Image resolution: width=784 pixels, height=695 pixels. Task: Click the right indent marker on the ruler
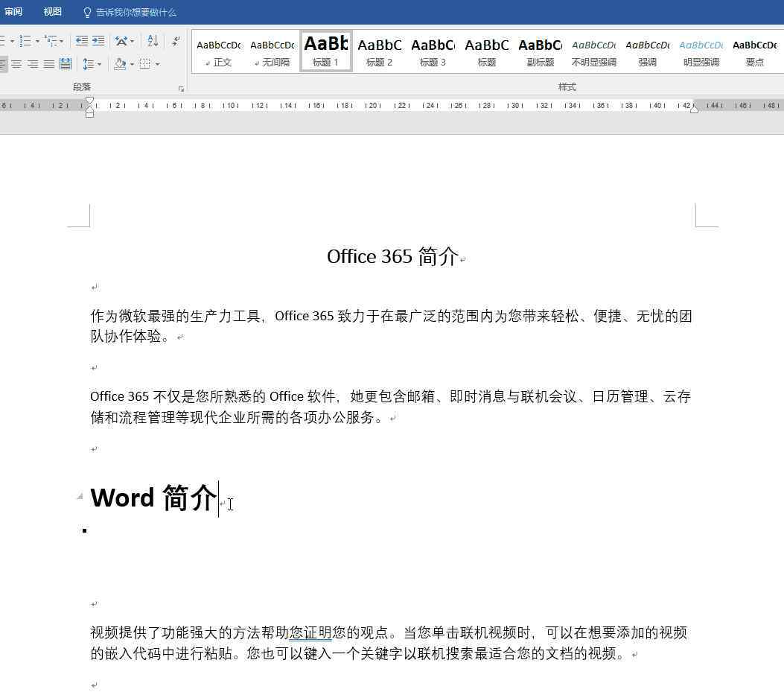(x=694, y=109)
